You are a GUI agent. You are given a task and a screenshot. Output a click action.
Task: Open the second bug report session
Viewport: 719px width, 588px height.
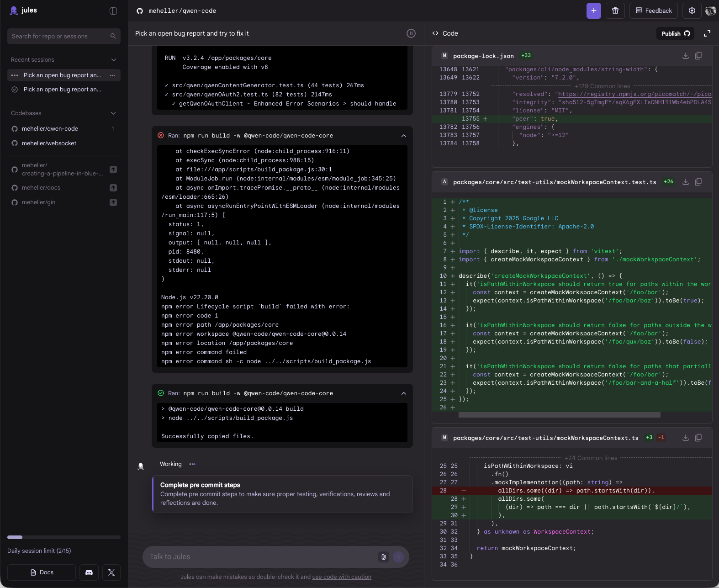[62, 90]
